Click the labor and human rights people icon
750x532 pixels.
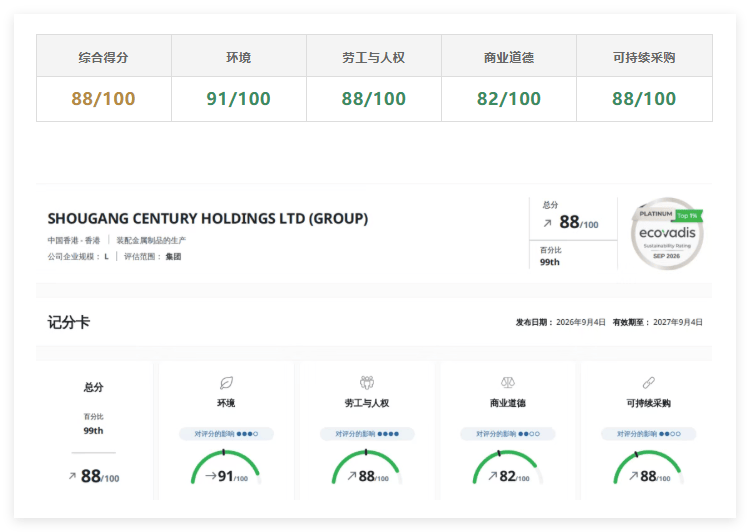tap(367, 383)
